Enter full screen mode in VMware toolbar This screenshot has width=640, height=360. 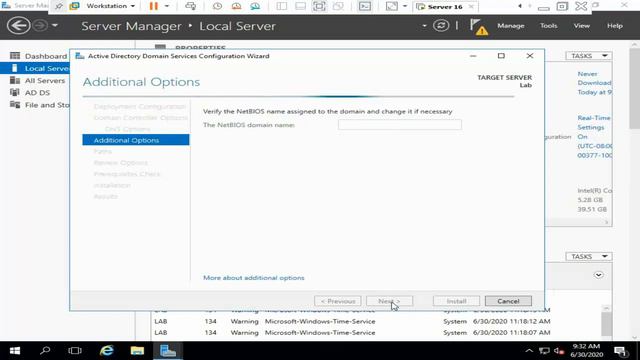click(319, 6)
